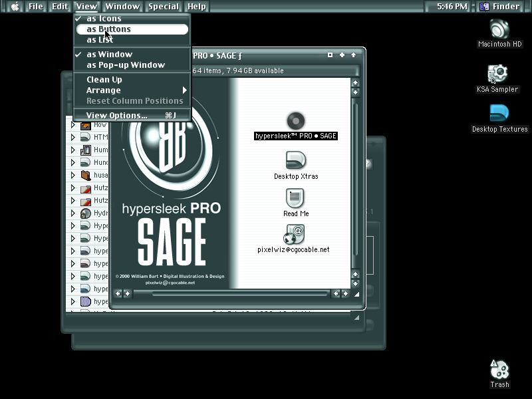Viewport: 532px width, 399px height.
Task: Expand the 'HTM' row disclosure triangle
Action: 72,137
